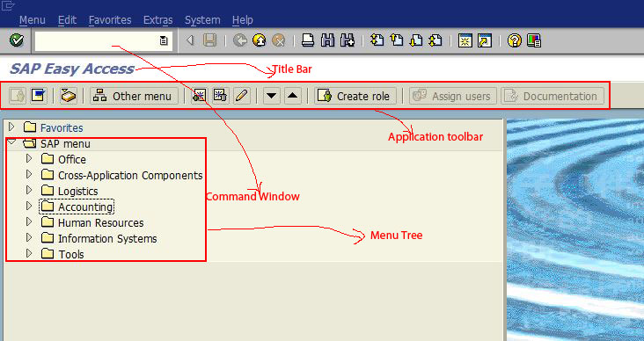
Task: Move favorite down with down arrow
Action: click(x=272, y=96)
